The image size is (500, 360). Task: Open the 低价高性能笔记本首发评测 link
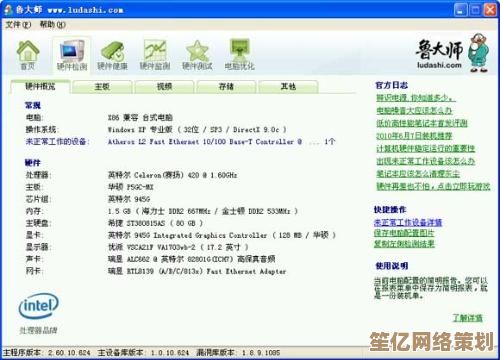point(422,123)
